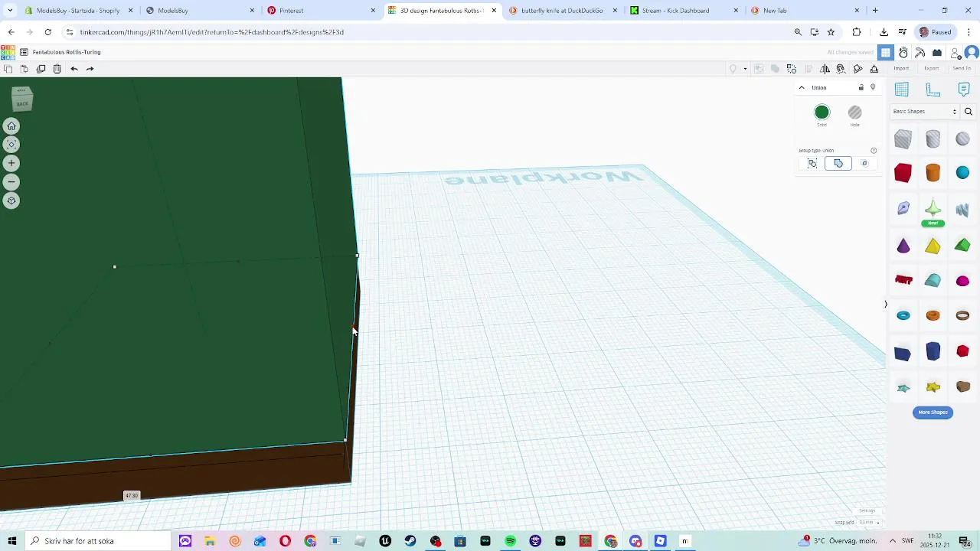Image resolution: width=980 pixels, height=551 pixels.
Task: Open the design list menu icon
Action: click(24, 52)
